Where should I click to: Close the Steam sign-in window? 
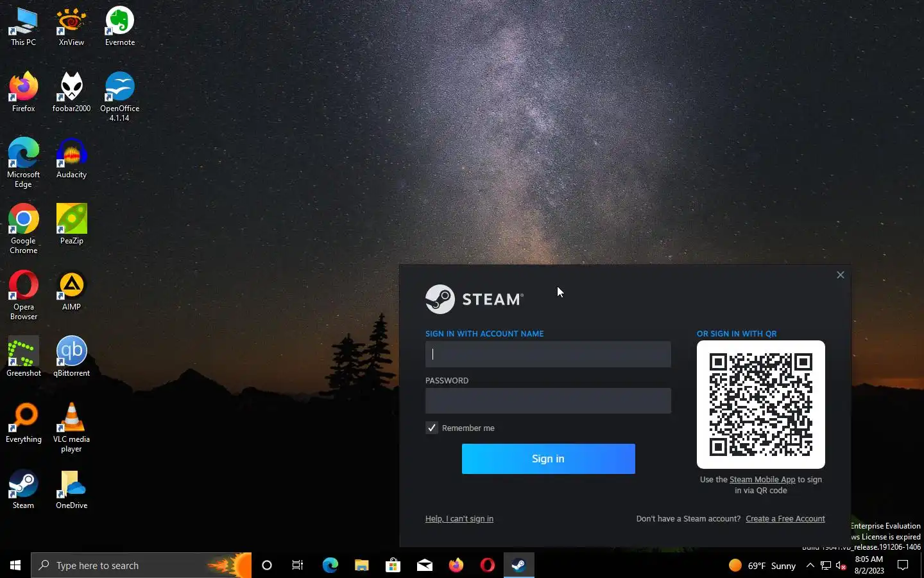[841, 275]
